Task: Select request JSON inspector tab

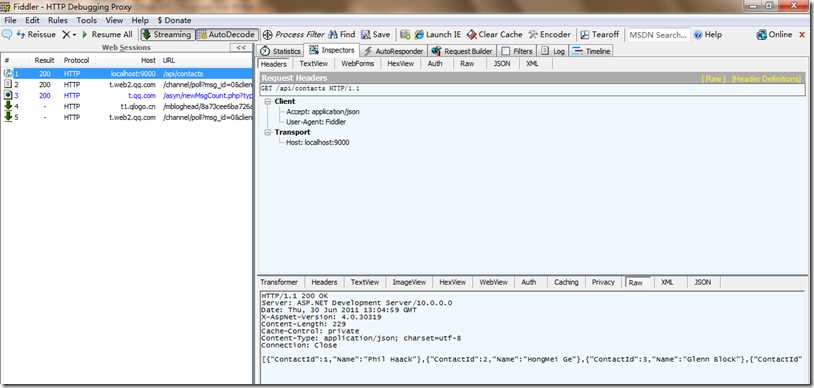Action: coord(501,63)
